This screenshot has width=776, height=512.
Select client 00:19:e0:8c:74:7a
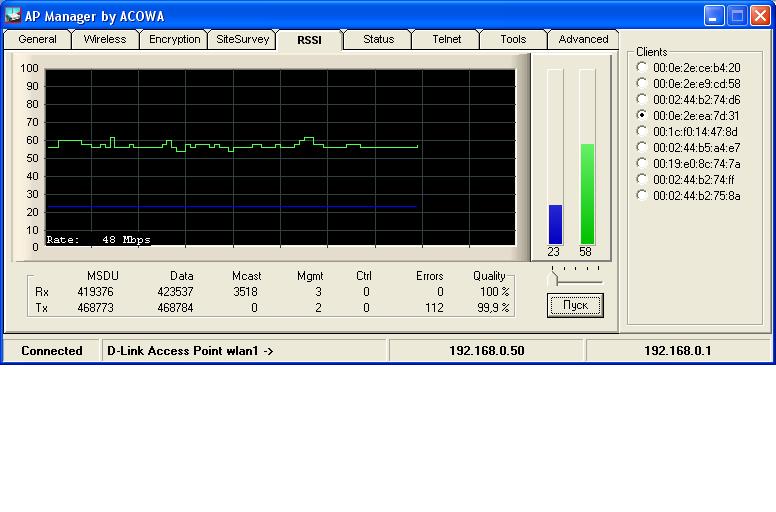pos(641,164)
